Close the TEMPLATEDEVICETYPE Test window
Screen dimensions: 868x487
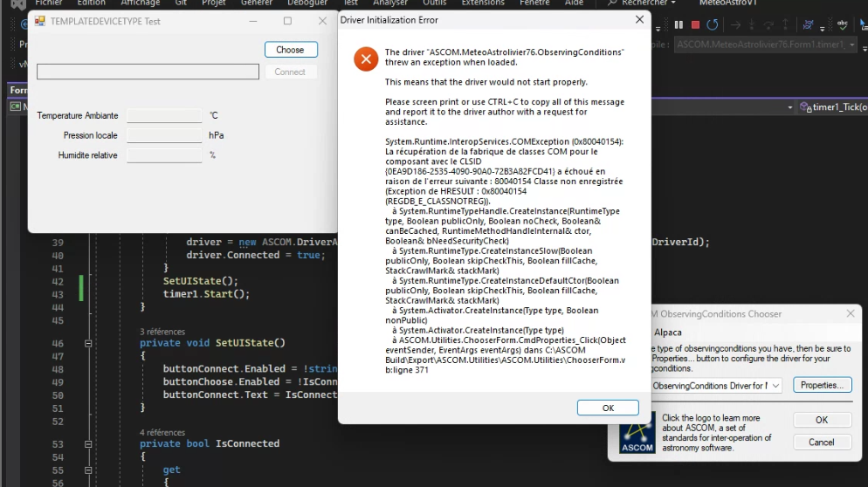pyautogui.click(x=322, y=21)
